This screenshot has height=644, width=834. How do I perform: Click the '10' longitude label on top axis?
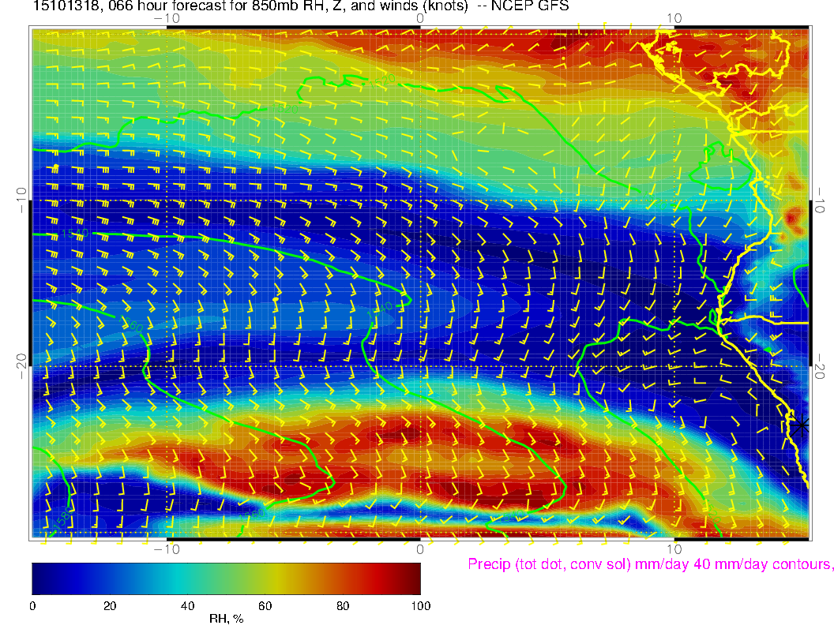tap(674, 19)
